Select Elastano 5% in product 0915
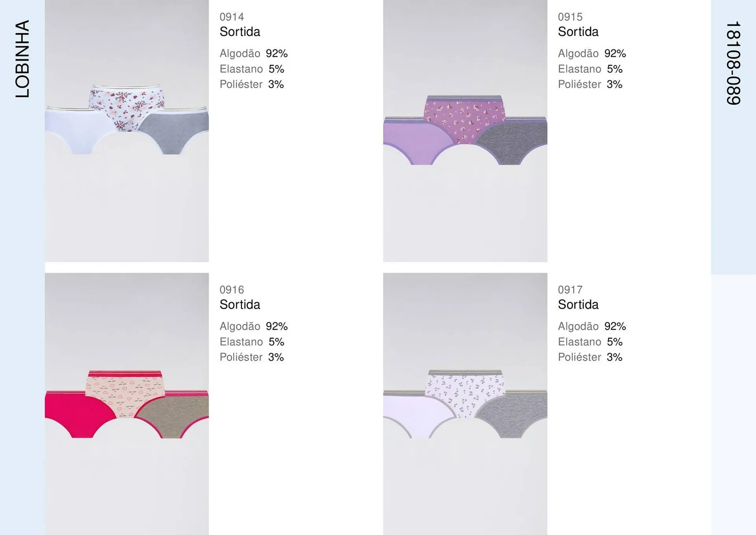Viewport: 756px width, 535px height. (x=590, y=69)
